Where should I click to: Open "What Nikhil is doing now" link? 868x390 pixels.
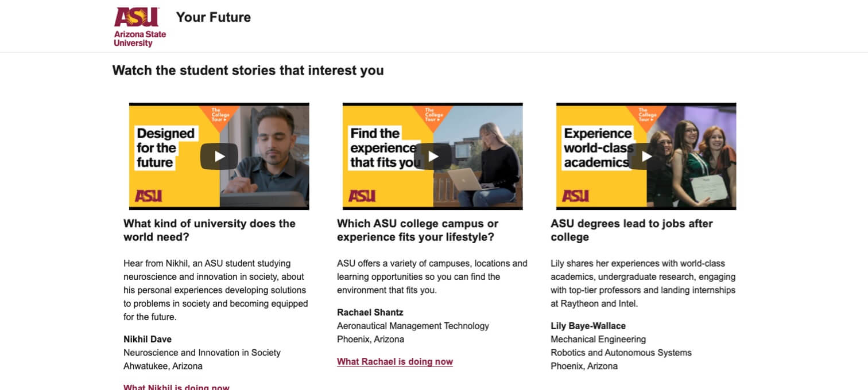[176, 387]
